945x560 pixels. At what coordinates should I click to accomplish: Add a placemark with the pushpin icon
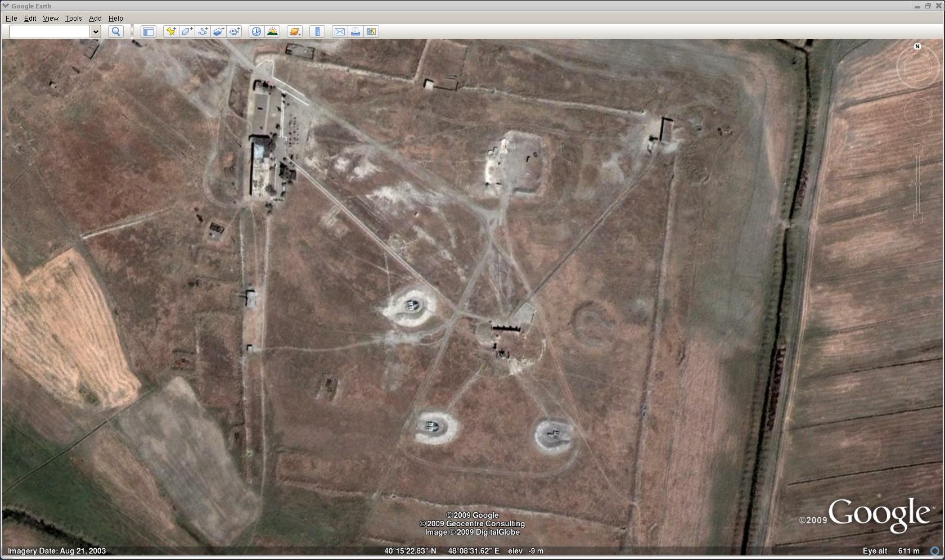(x=170, y=31)
